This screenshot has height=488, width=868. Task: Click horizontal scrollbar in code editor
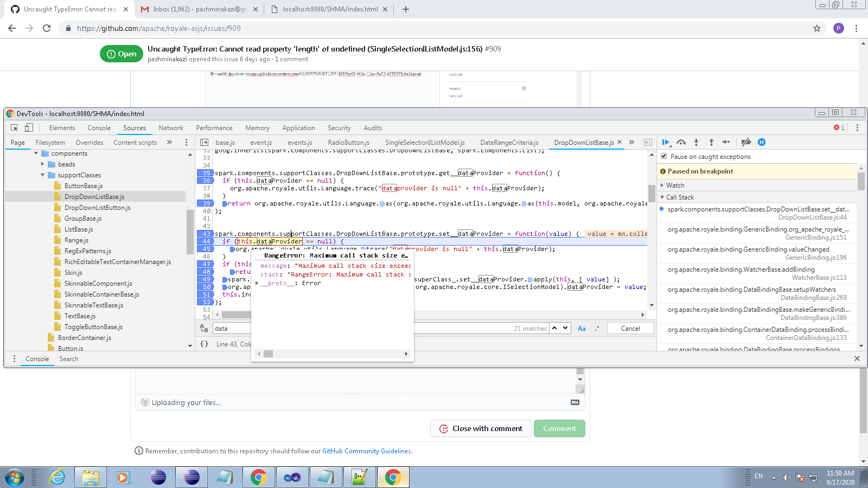point(236,314)
